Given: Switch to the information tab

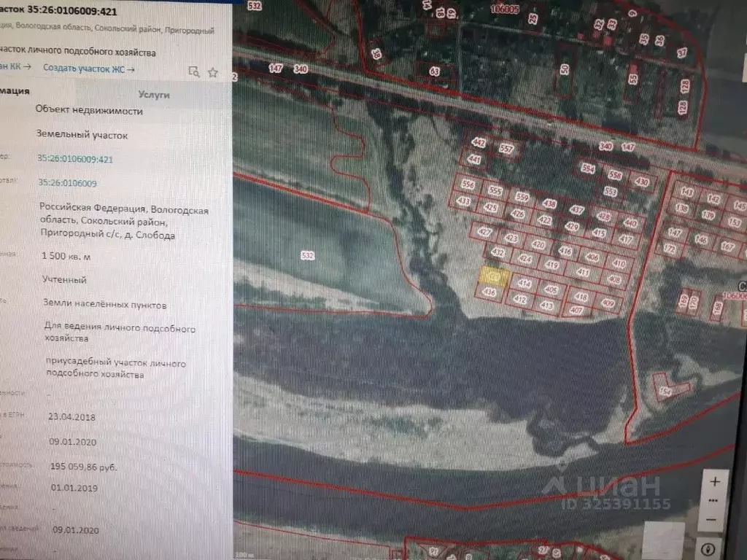Looking at the screenshot, I should pyautogui.click(x=15, y=92).
